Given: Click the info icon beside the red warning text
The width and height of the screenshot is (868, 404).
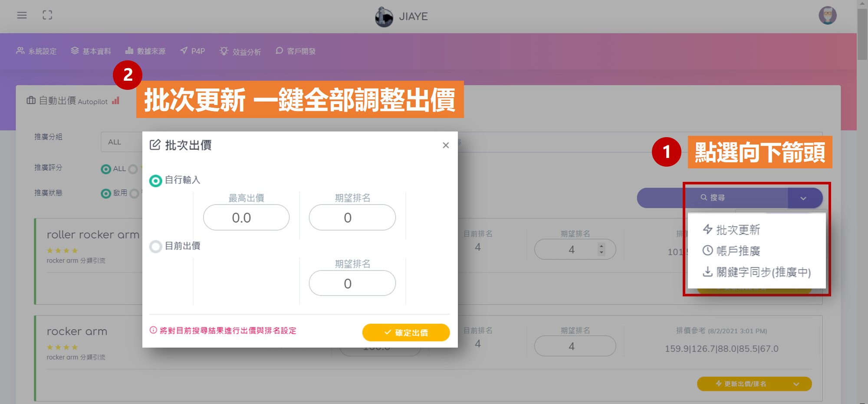Looking at the screenshot, I should 152,331.
